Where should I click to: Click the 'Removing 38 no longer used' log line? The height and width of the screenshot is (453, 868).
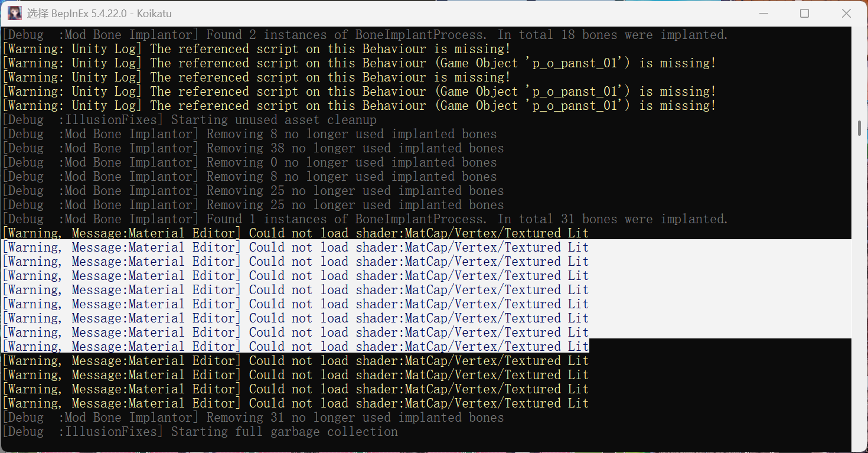click(x=354, y=148)
